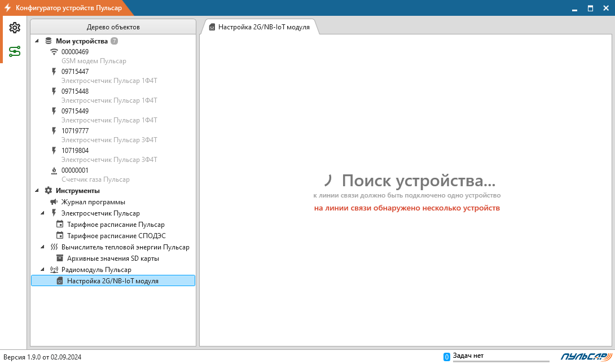Viewport: 615px width, 364px height.
Task: Collapse the Инструменты tree node
Action: (x=37, y=191)
